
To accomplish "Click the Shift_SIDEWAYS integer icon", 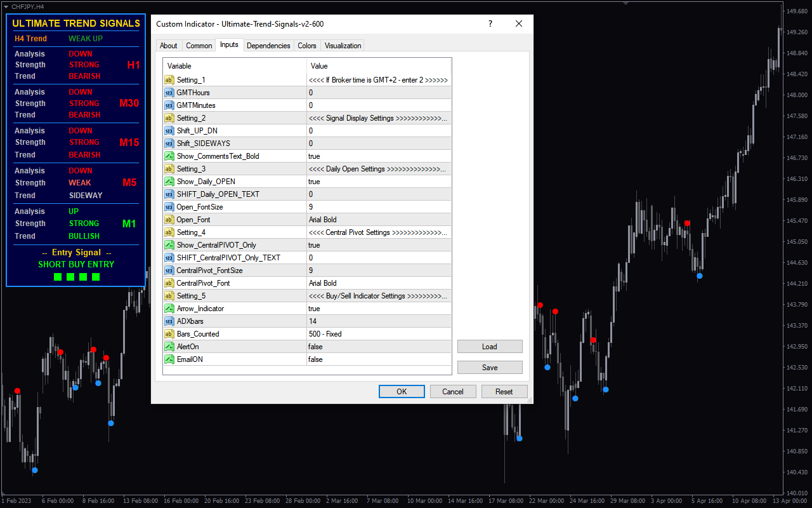I will [169, 144].
